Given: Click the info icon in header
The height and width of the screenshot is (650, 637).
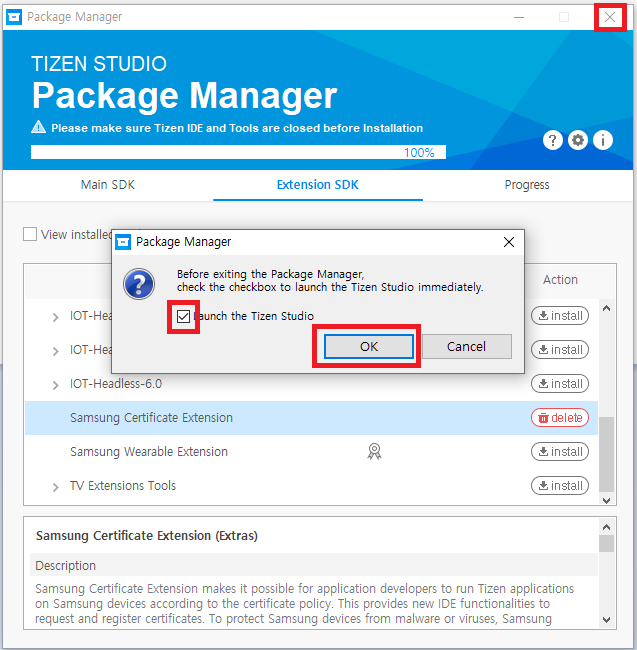Looking at the screenshot, I should (603, 141).
